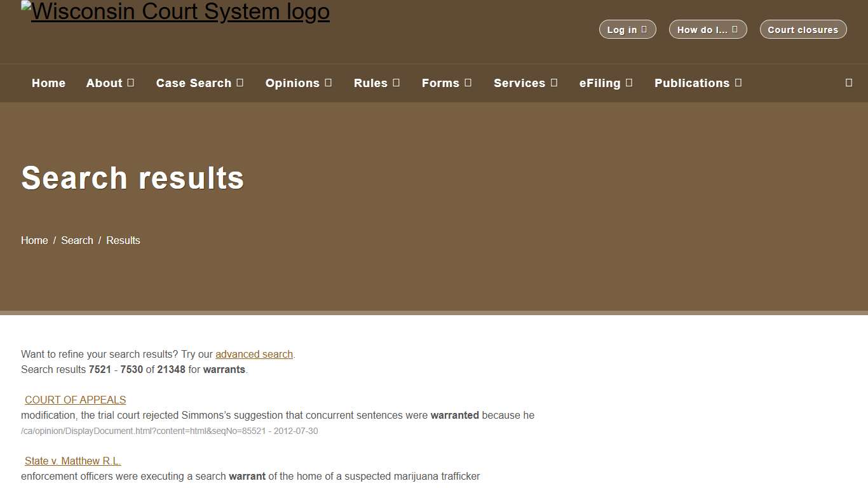Click the Log in button

(627, 29)
